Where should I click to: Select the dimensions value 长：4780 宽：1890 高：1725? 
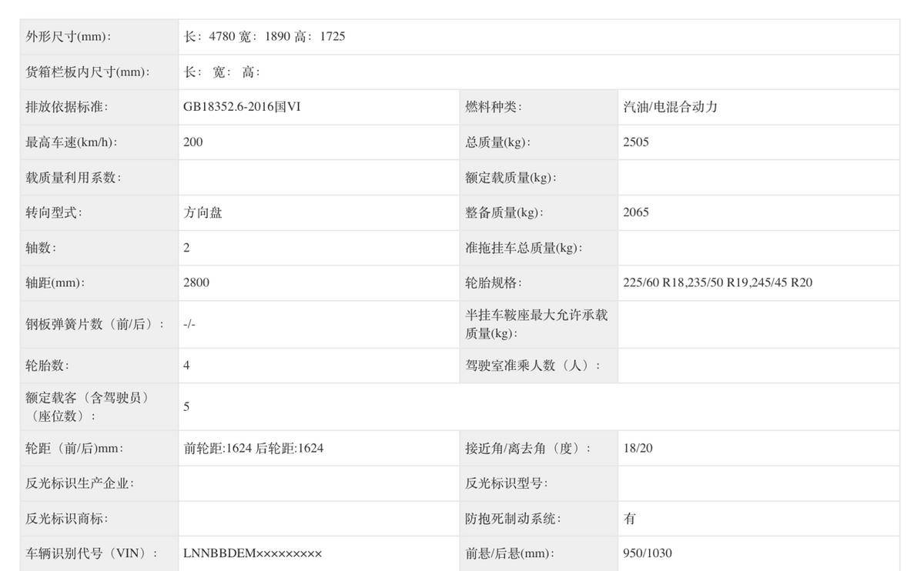click(264, 37)
